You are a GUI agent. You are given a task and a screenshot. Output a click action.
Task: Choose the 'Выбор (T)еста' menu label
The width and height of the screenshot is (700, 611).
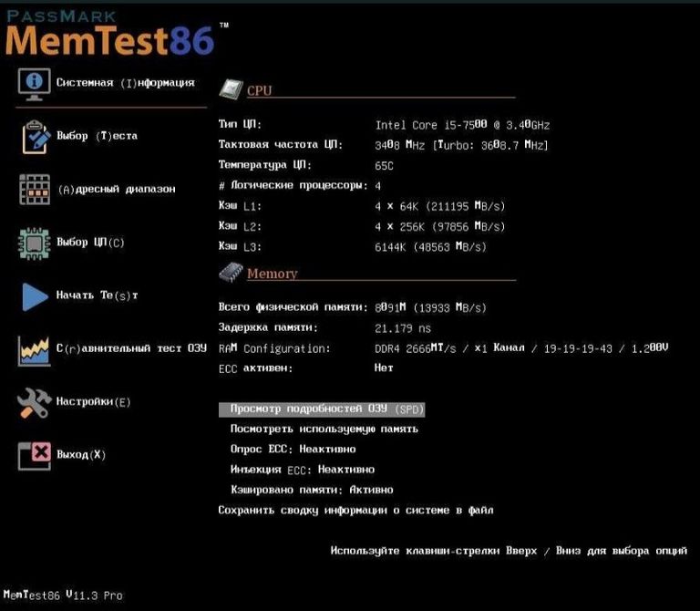[97, 137]
